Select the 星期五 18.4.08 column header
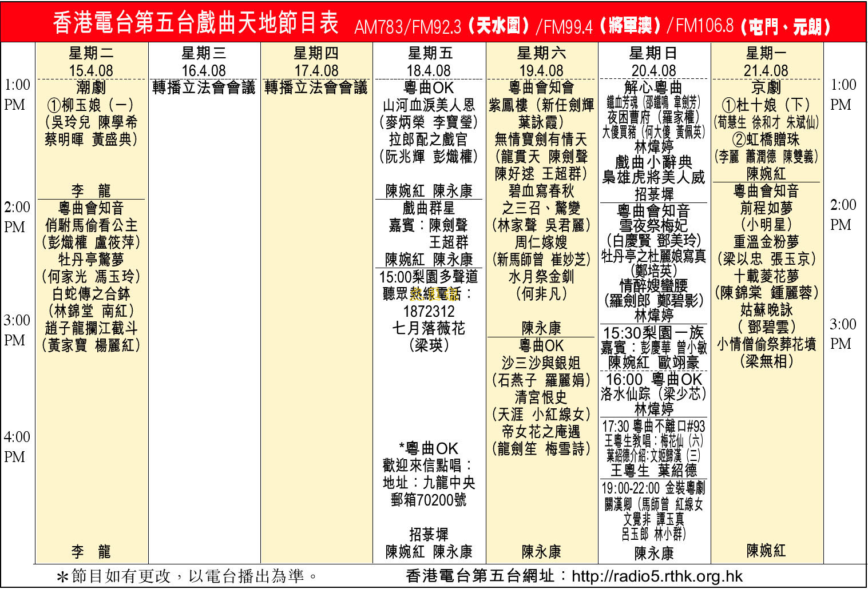 coord(430,62)
